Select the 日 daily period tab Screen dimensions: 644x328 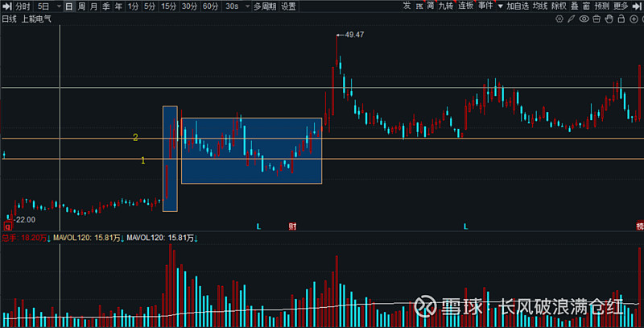(69, 6)
